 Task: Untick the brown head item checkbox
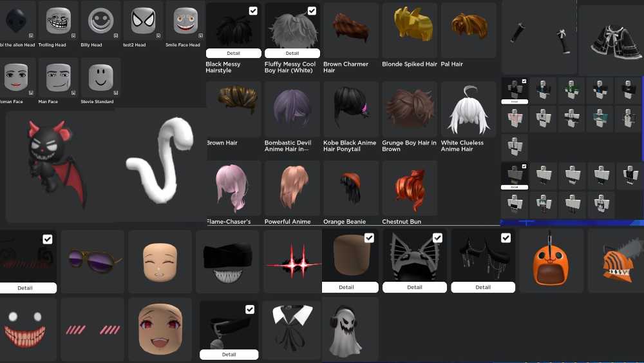click(369, 238)
